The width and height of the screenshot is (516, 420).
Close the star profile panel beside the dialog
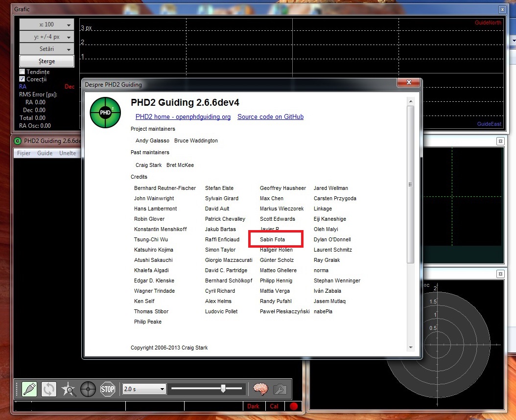coord(500,141)
